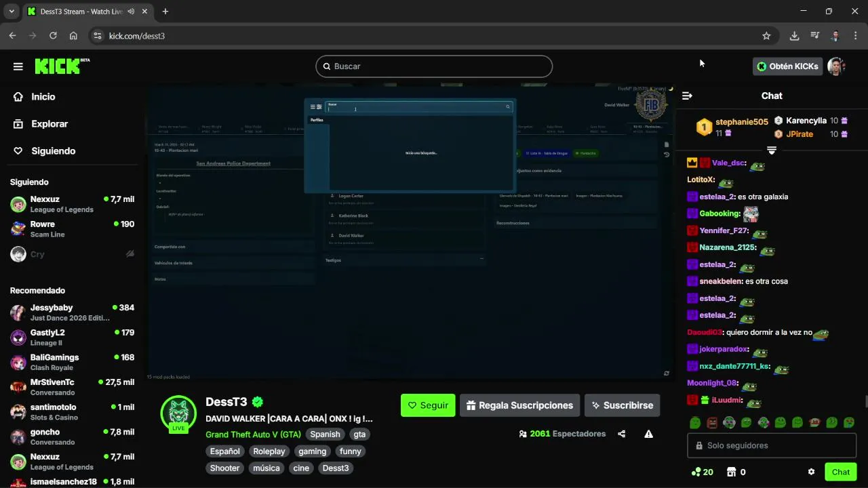Click Obtén KICKs button
The width and height of the screenshot is (868, 488).
787,66
